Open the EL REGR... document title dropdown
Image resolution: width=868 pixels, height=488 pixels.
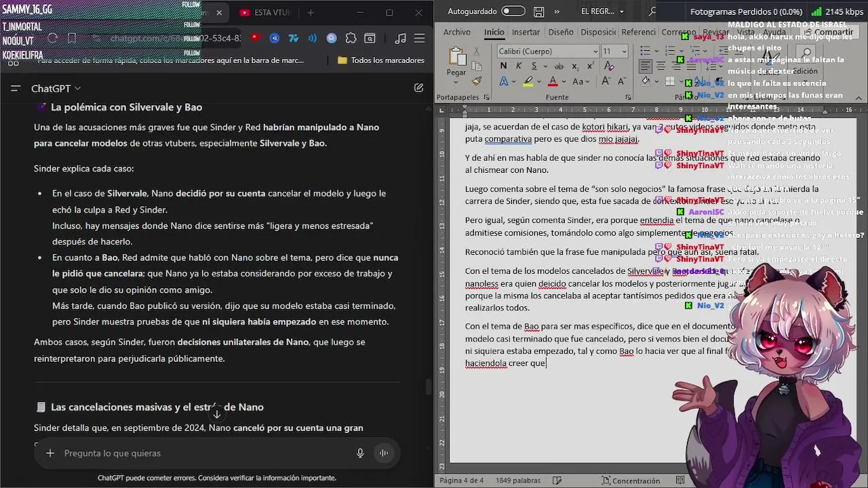point(603,12)
